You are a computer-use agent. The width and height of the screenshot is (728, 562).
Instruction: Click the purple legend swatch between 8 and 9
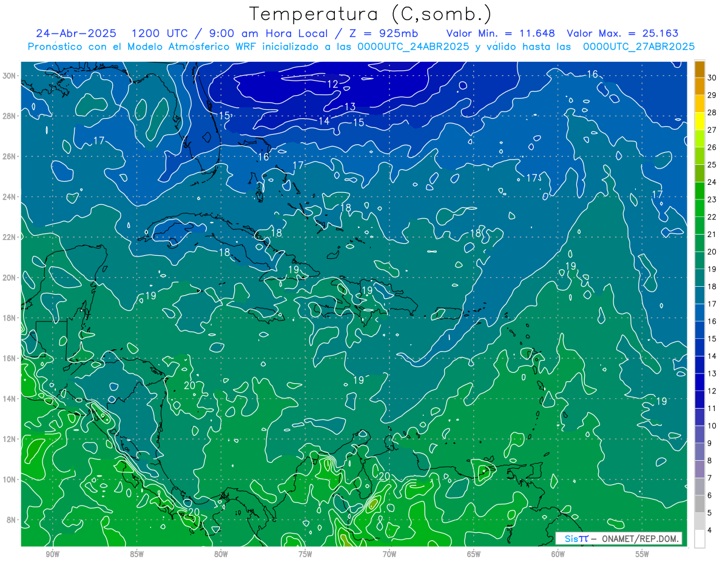[x=699, y=452]
